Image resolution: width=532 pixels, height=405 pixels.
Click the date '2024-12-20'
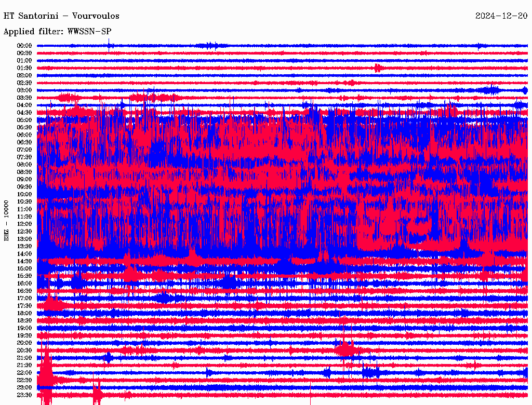click(x=501, y=16)
